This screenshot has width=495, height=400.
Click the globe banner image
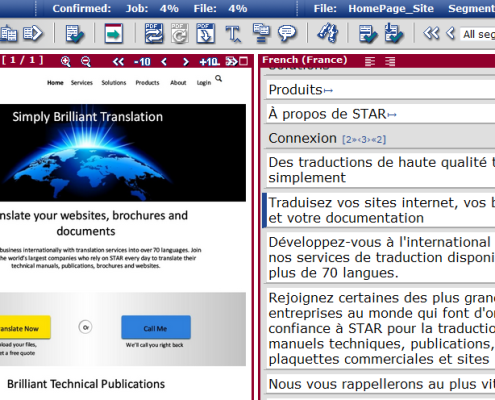pos(123,153)
